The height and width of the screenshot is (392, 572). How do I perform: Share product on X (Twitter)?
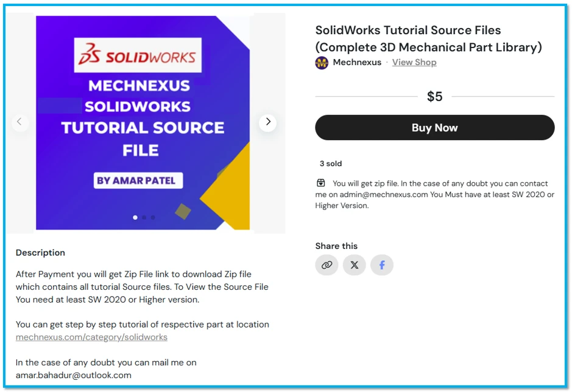(x=355, y=265)
